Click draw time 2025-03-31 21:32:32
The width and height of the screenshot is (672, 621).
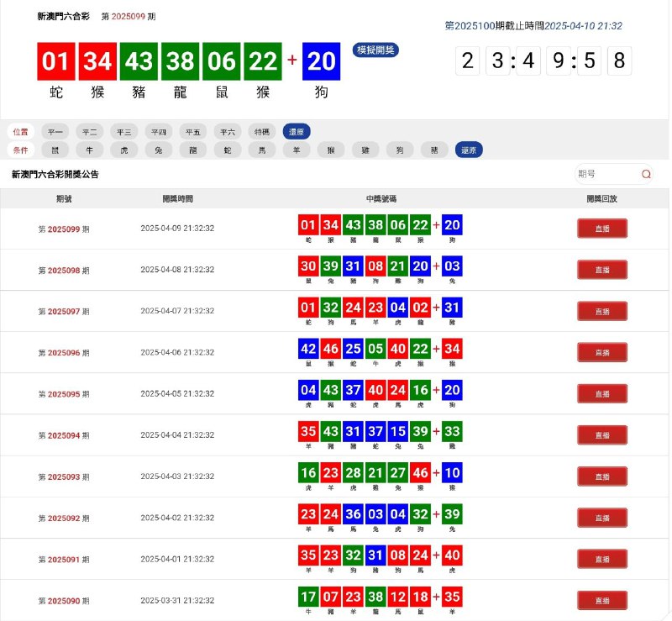[x=177, y=600]
